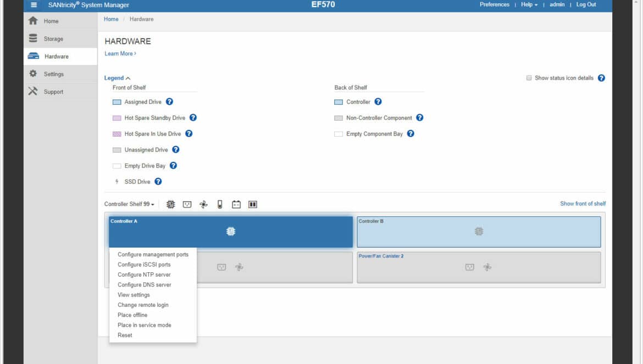Enable Show status icon details checkbox

pos(529,78)
